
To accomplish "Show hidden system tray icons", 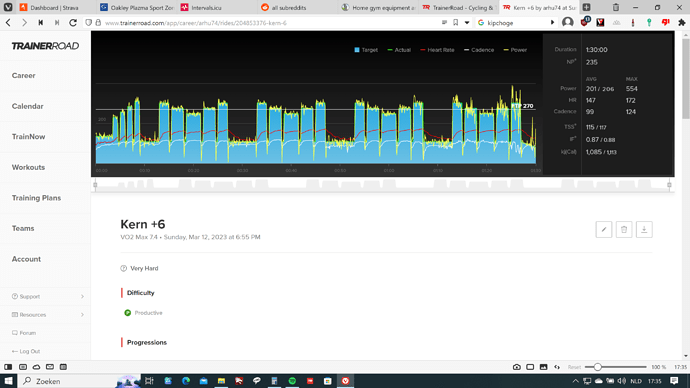I will [576, 381].
